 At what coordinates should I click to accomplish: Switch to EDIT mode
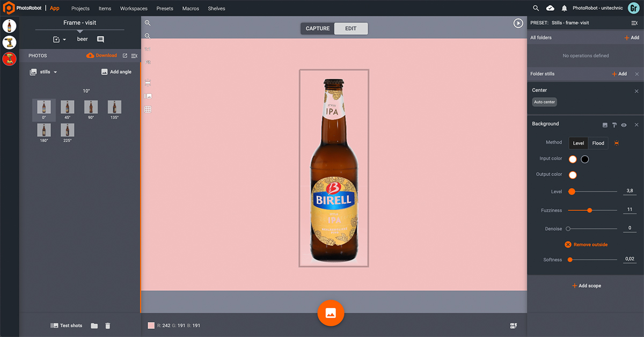(x=350, y=28)
